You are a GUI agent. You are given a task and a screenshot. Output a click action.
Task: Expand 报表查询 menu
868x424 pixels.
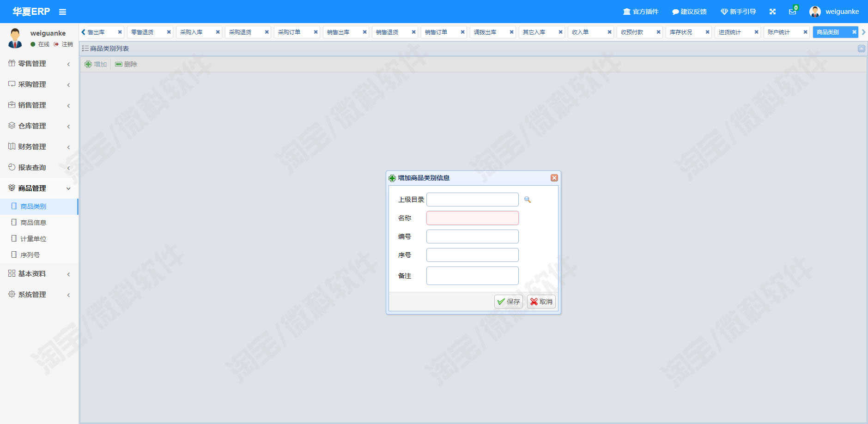point(39,168)
